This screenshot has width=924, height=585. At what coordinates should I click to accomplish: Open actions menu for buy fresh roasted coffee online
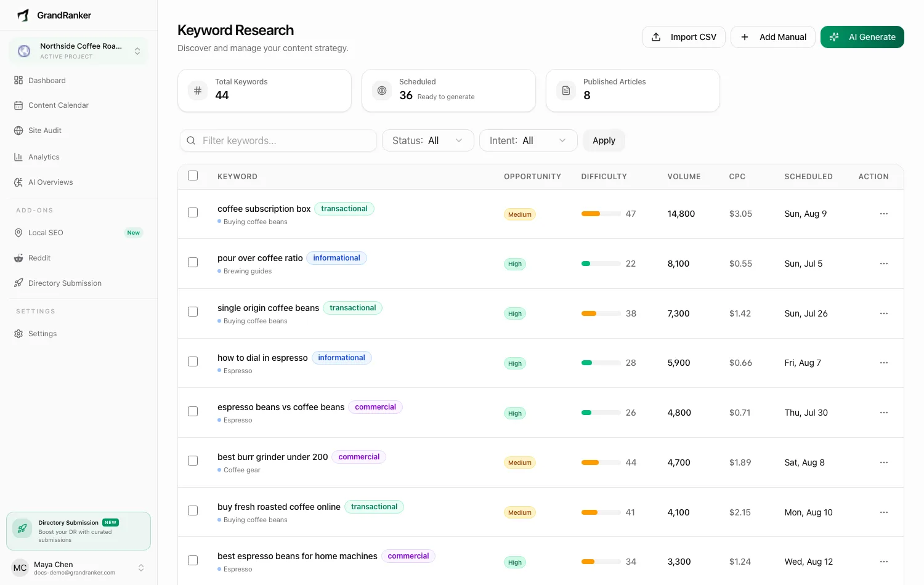884,512
